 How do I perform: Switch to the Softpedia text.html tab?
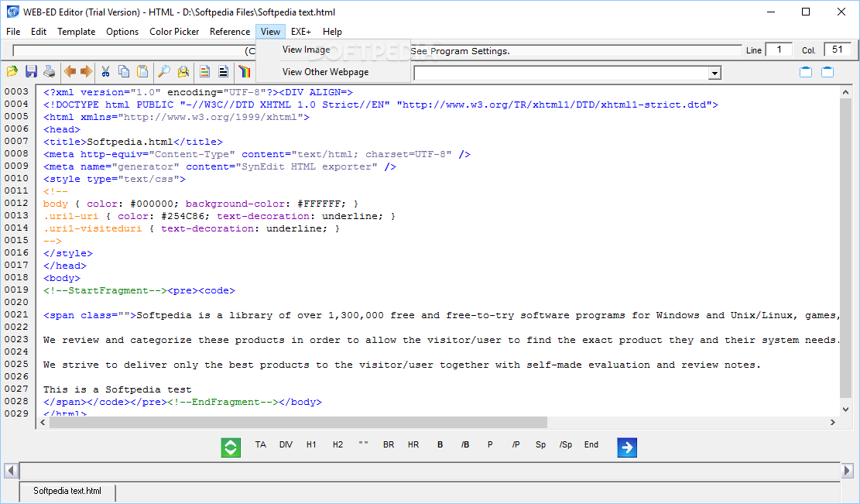click(67, 491)
